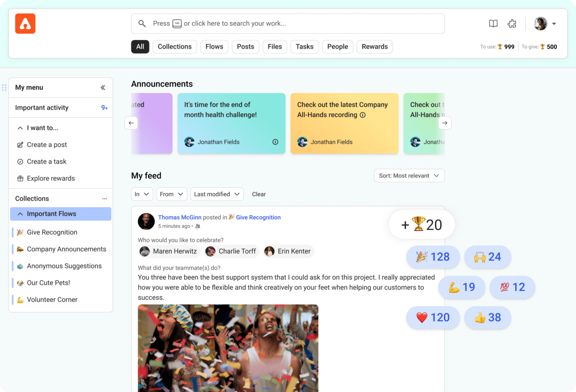Toggle the thumbs up reaction showing 38
The image size is (576, 392).
tap(487, 318)
